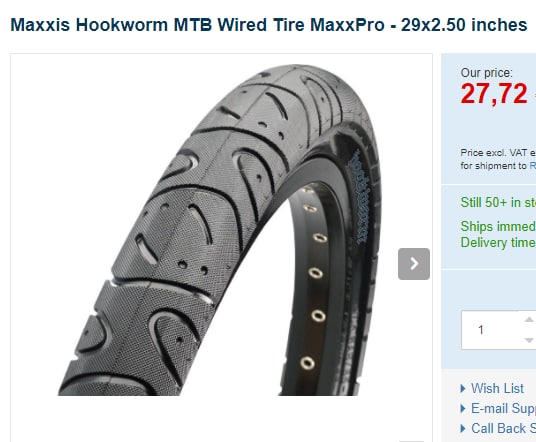Increase quantity with the up arrow

529,320
